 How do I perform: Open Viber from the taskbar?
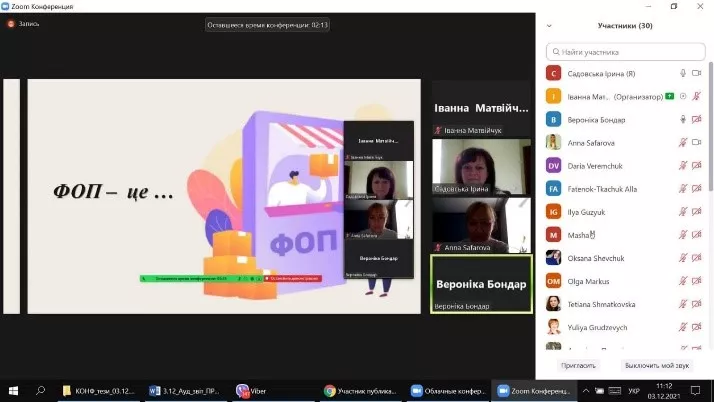point(258,391)
